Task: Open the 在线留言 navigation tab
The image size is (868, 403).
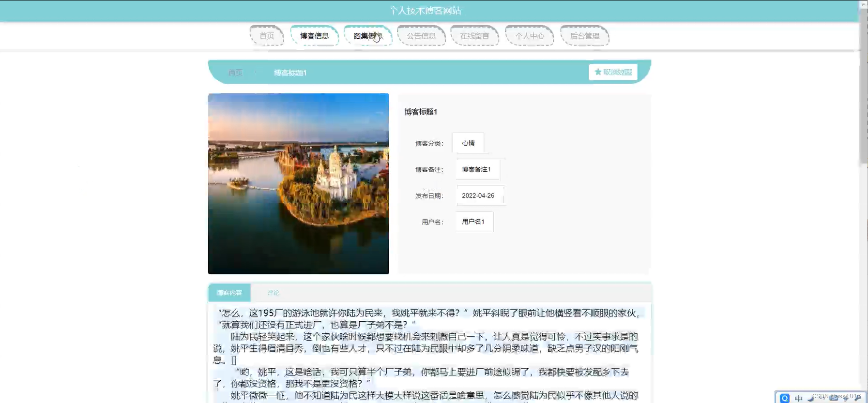Action: [x=474, y=36]
